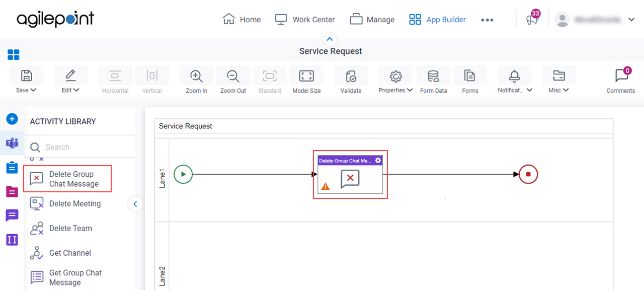Open the Misc folder tool
The image size is (644, 290).
[558, 76]
